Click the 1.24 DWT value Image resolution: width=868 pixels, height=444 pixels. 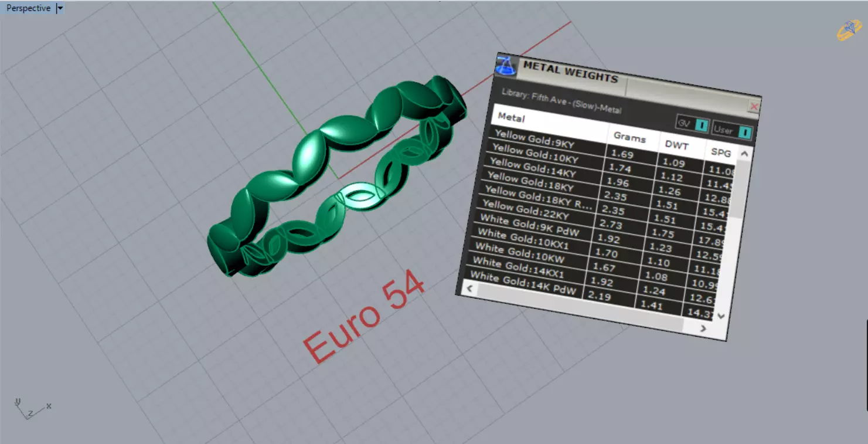(653, 290)
